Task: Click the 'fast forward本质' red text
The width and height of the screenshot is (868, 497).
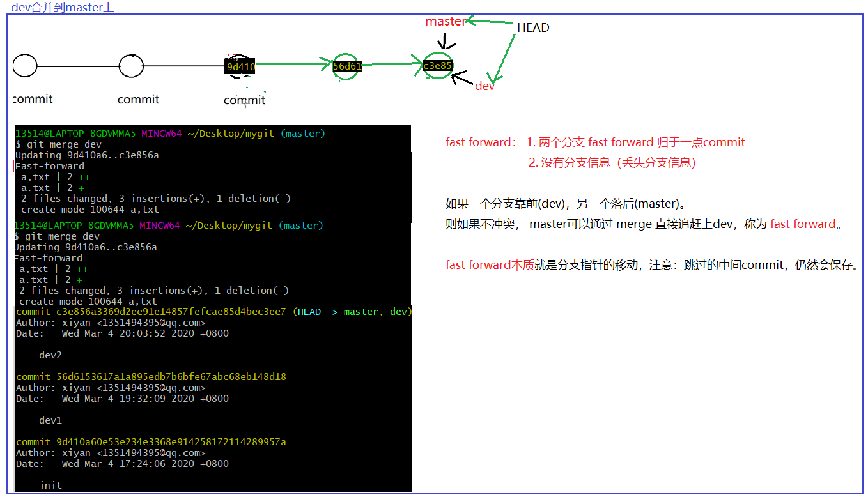Action: (489, 265)
